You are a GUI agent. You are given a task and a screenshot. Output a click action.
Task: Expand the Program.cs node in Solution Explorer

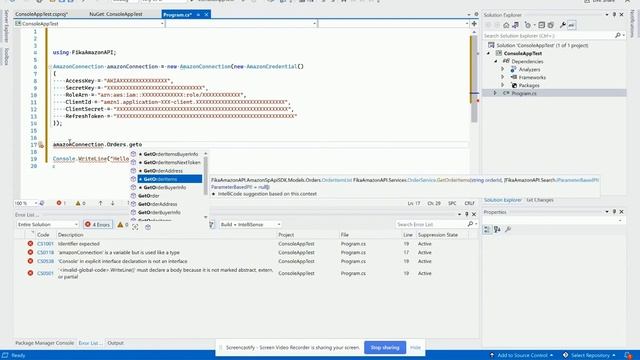click(x=496, y=93)
